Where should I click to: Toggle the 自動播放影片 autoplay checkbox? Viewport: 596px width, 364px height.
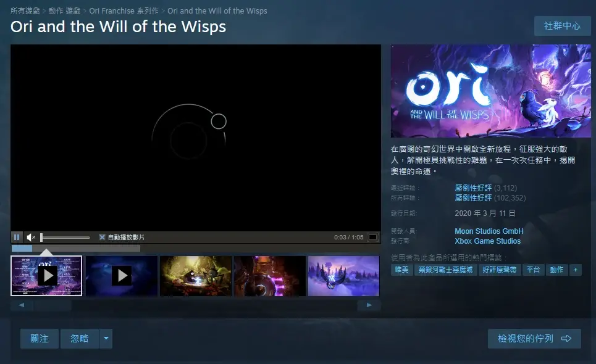[x=102, y=238]
